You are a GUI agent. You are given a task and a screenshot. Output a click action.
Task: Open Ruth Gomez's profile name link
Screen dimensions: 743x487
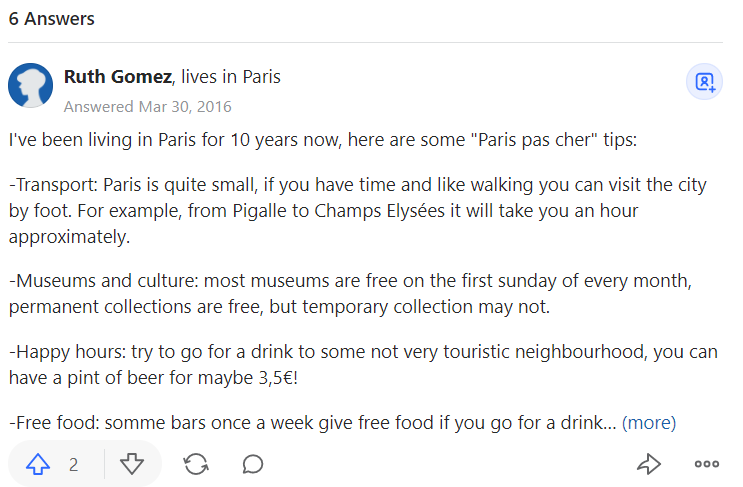tap(116, 76)
